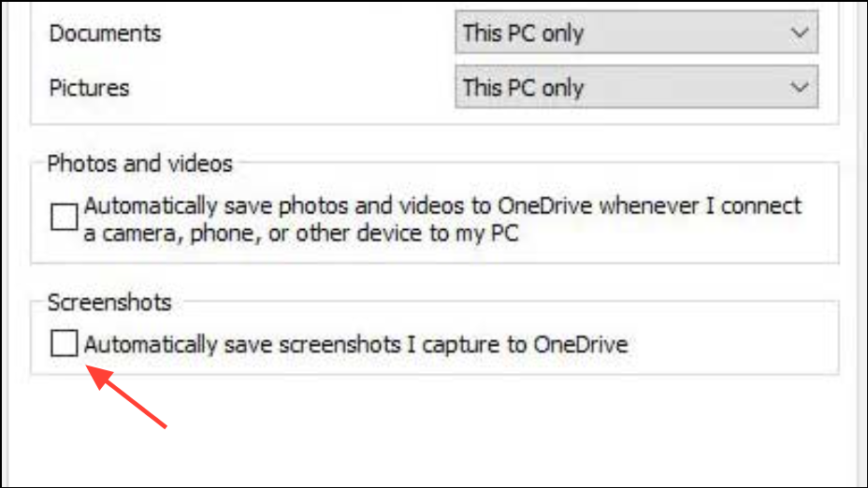
Task: Click "This PC only" text in Pictures box
Action: coord(523,88)
